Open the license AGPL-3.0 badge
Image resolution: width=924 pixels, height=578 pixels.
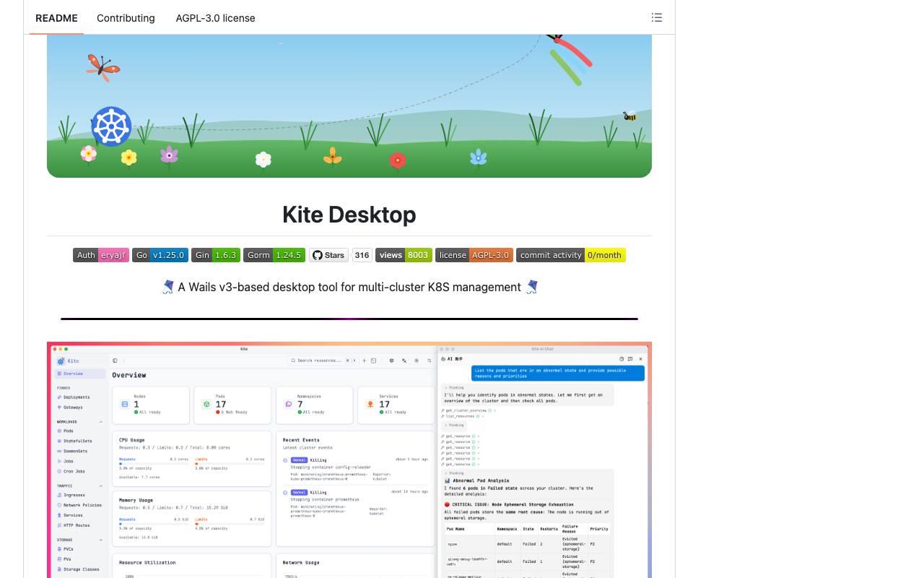point(474,255)
